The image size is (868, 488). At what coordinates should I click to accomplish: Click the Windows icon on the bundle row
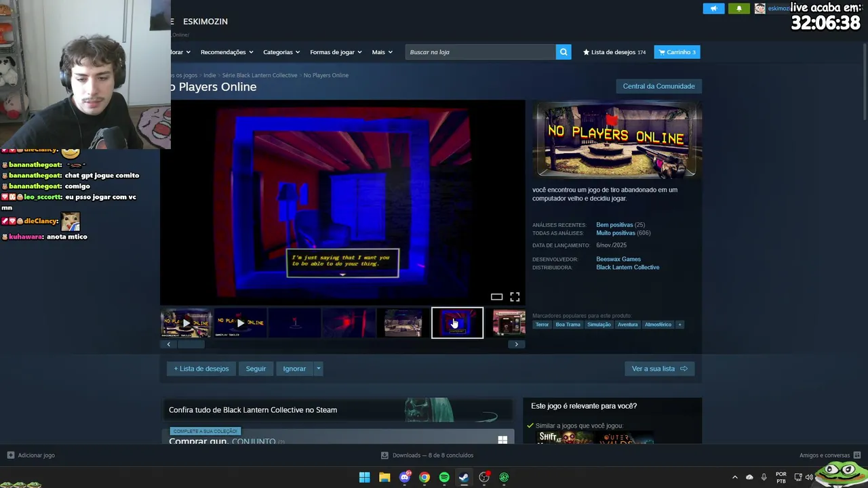502,440
